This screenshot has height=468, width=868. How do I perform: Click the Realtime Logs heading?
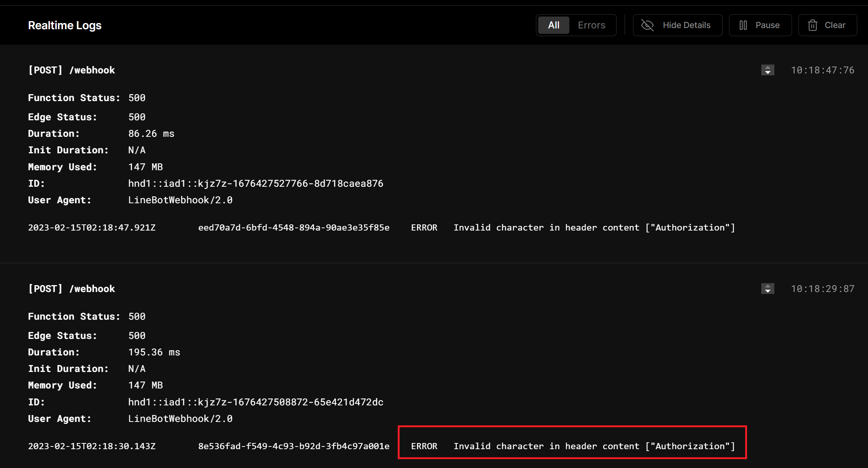(64, 25)
